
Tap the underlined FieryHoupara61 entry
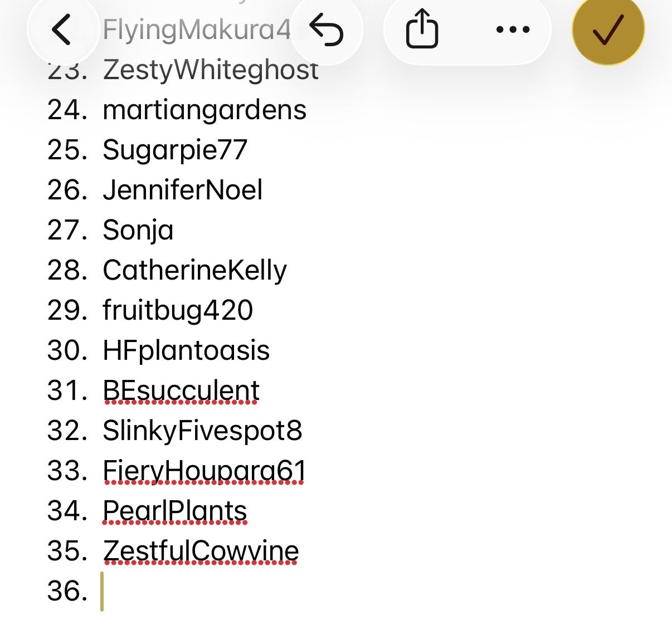coord(204,471)
